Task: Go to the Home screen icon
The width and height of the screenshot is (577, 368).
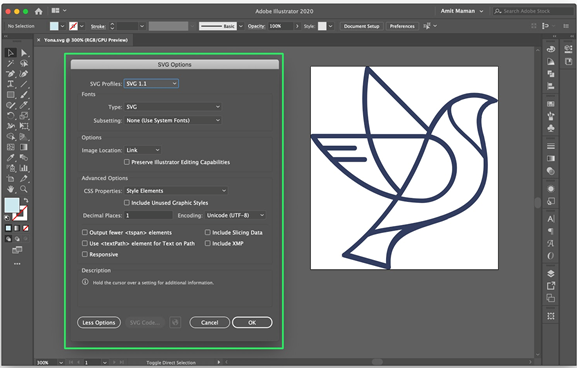Action: [x=39, y=11]
